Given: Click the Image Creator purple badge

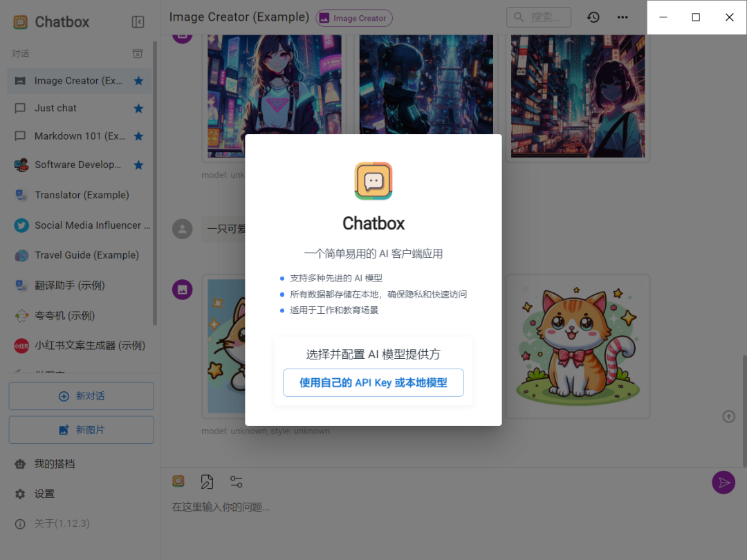Looking at the screenshot, I should coord(354,18).
